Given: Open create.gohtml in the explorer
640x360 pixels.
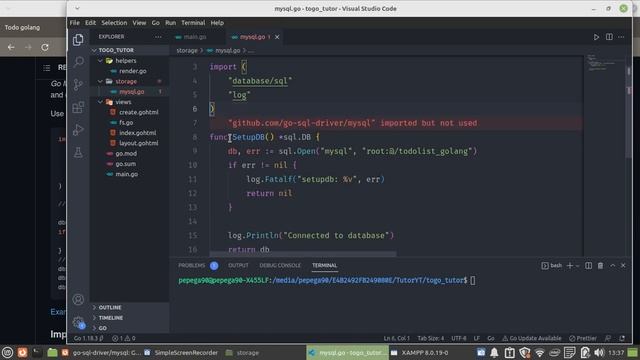Looking at the screenshot, I should pyautogui.click(x=139, y=112).
